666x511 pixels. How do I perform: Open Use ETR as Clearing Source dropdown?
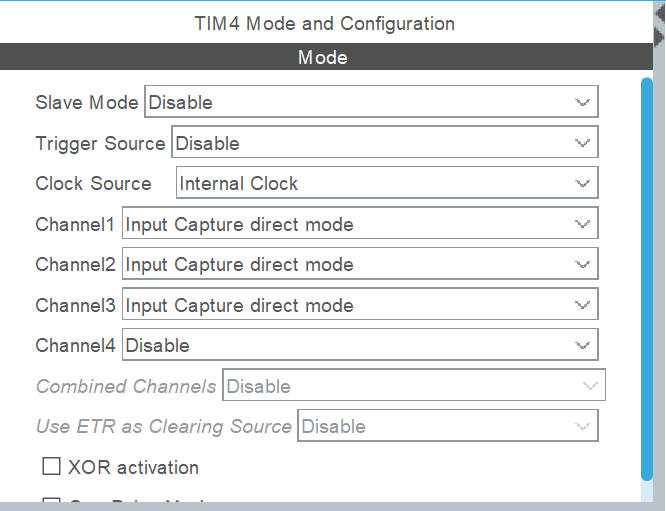(448, 426)
